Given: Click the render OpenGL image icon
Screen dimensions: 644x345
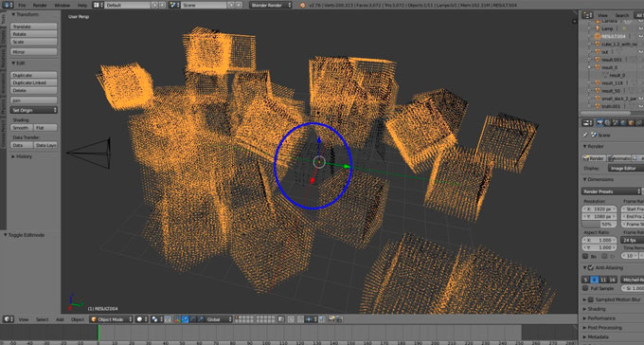Looking at the screenshot, I should (x=331, y=319).
